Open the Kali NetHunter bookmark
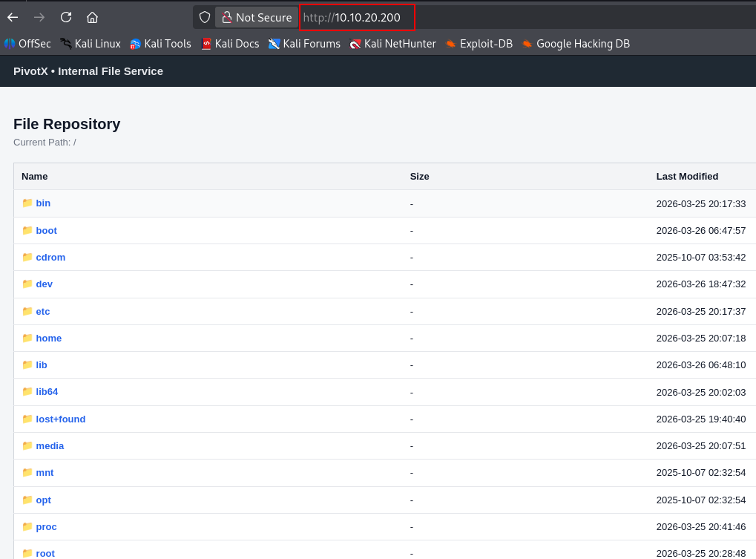The width and height of the screenshot is (756, 559). 393,44
